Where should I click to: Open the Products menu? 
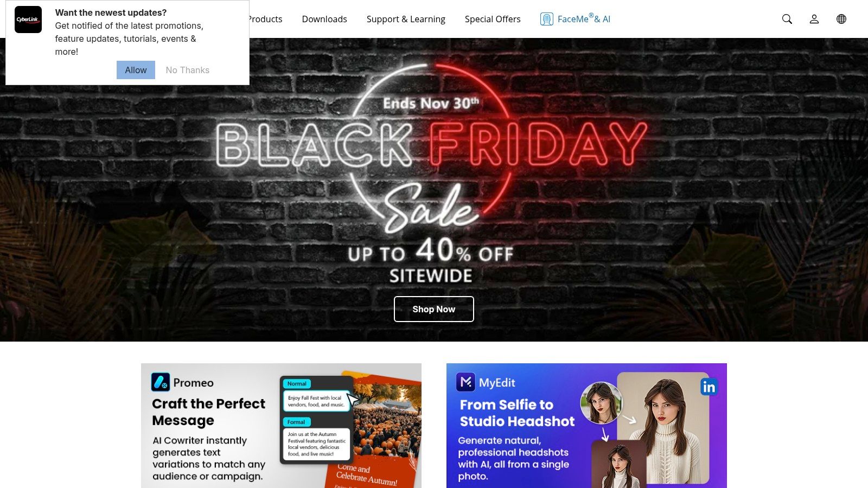tap(265, 19)
